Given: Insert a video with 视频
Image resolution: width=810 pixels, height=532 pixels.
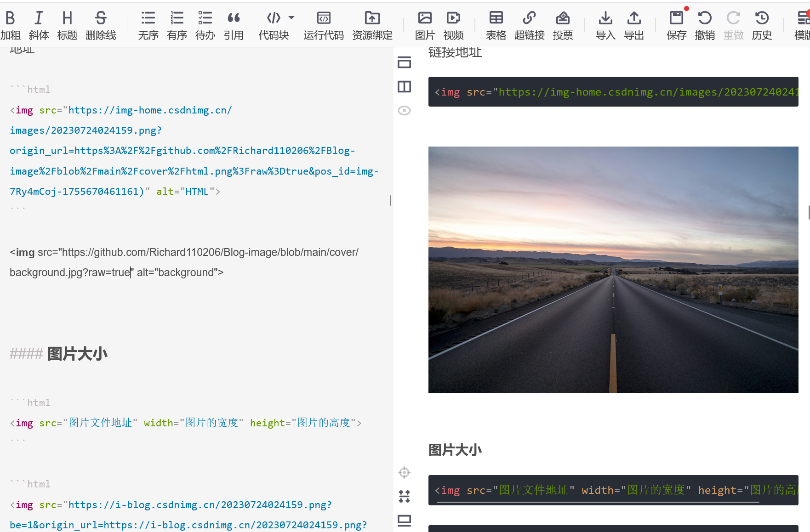Looking at the screenshot, I should [x=453, y=25].
